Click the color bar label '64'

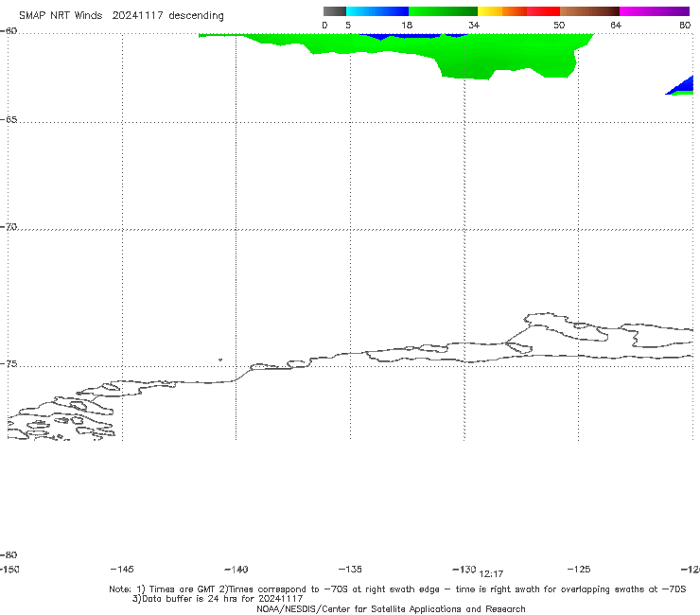[616, 25]
